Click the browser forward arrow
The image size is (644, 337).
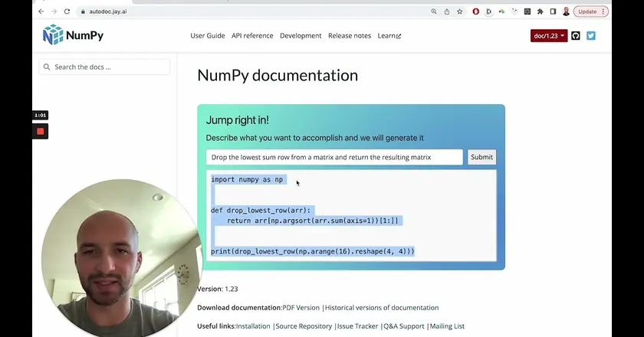54,11
